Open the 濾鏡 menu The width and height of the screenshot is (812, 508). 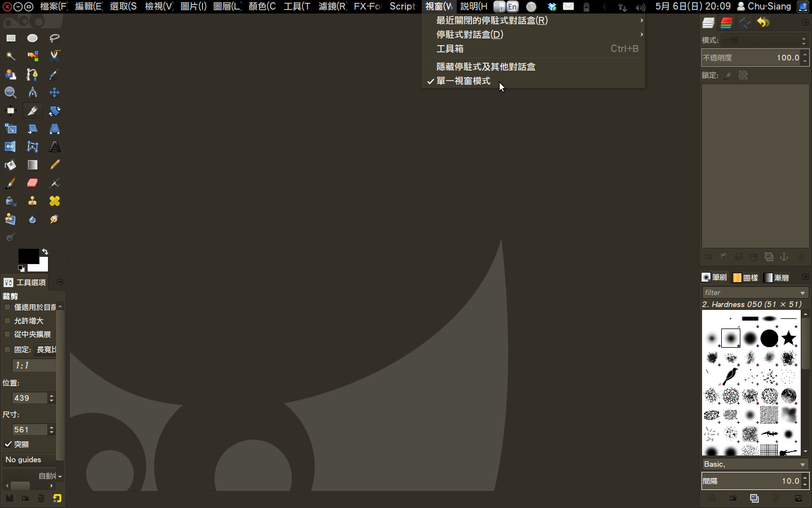click(332, 6)
